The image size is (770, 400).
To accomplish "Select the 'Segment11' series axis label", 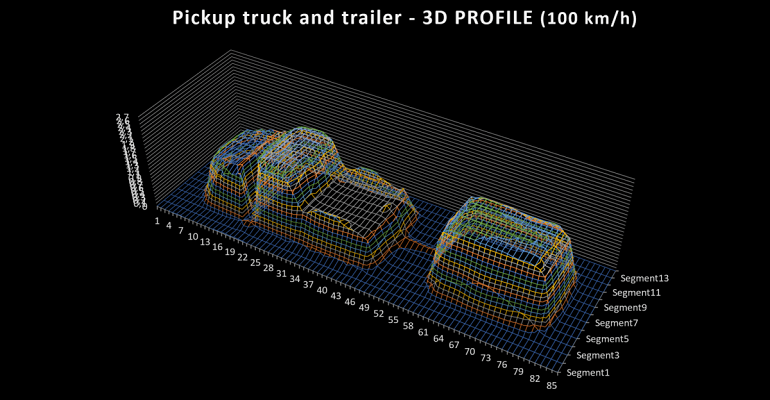I will pyautogui.click(x=636, y=293).
